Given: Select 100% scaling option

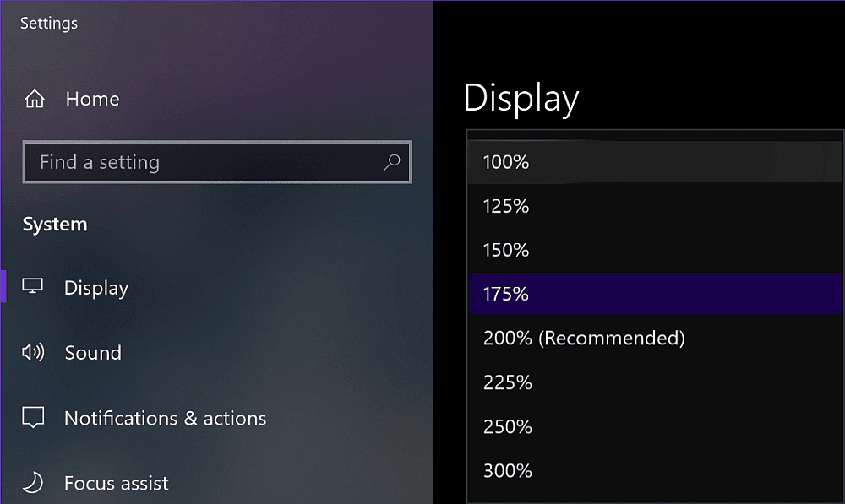Looking at the screenshot, I should coord(654,162).
